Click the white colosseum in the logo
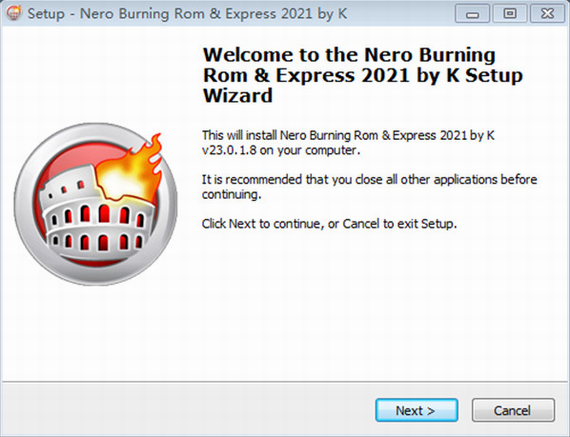This screenshot has width=570, height=437. click(x=95, y=213)
